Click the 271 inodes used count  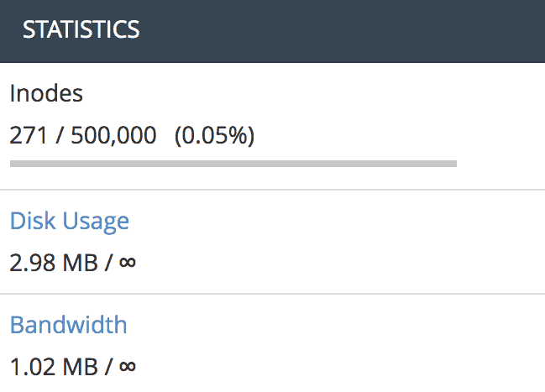pos(27,135)
